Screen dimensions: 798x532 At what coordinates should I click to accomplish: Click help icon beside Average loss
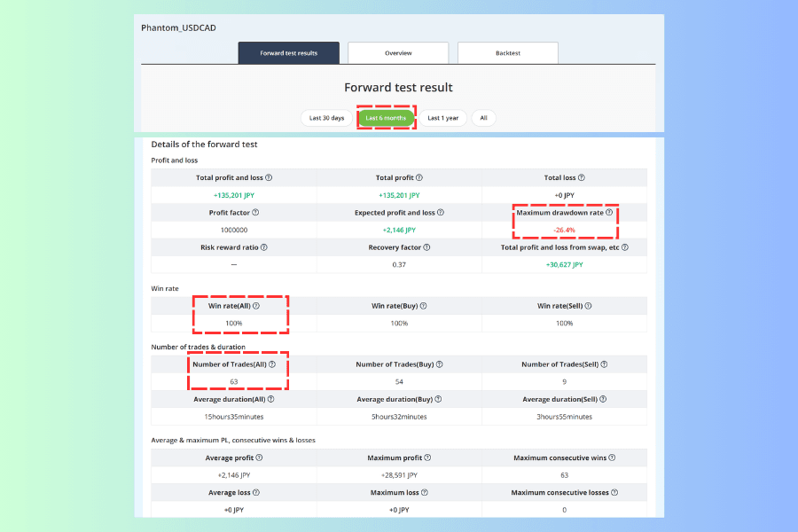point(256,492)
